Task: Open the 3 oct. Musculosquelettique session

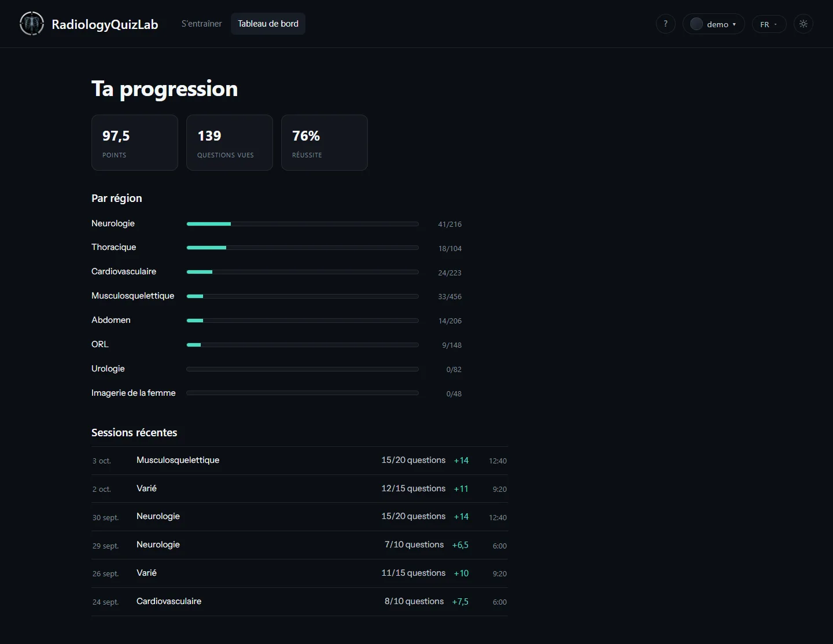Action: (x=300, y=461)
